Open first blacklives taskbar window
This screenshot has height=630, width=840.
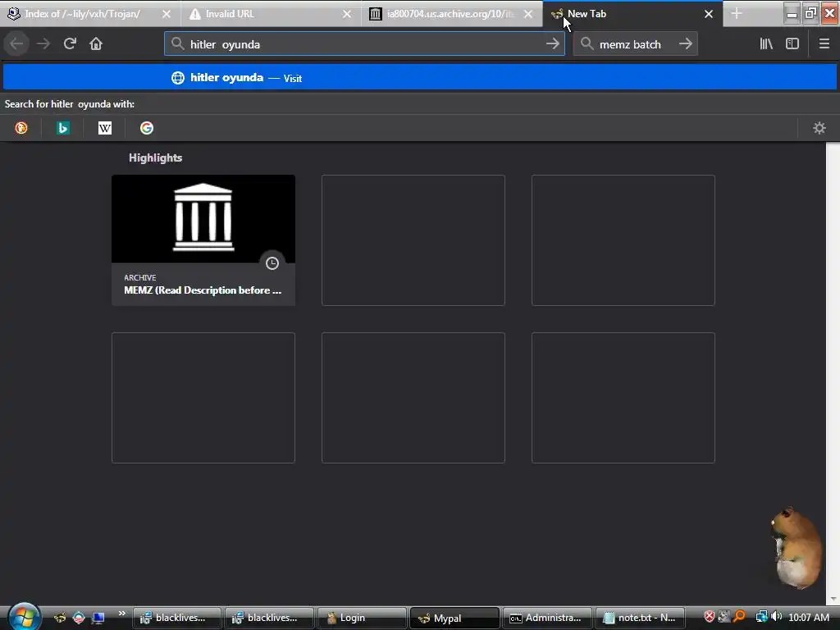pos(177,618)
